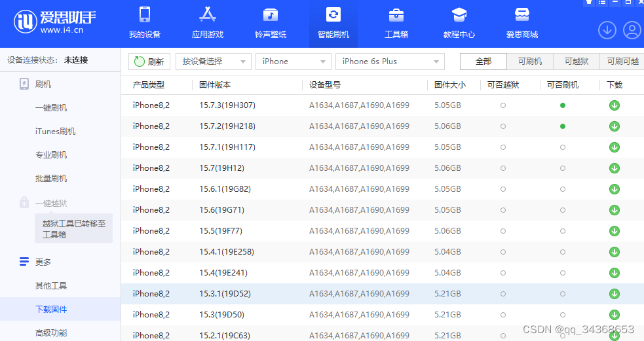Image resolution: width=644 pixels, height=341 pixels.
Task: Open 一键刷机 in sidebar
Action: (x=51, y=108)
